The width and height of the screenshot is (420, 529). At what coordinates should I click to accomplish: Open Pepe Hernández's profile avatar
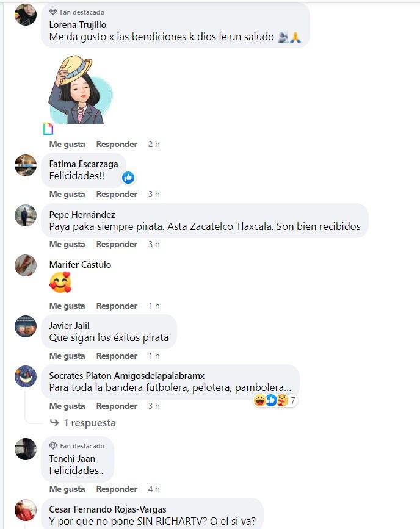26,215
